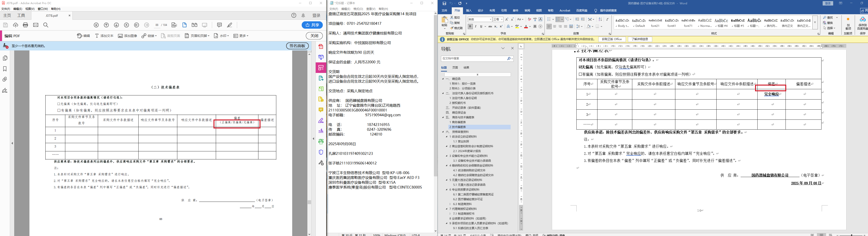868x236 pixels.
Task: Toggle the strikethrough button in Word's ribbon
Action: point(490,26)
